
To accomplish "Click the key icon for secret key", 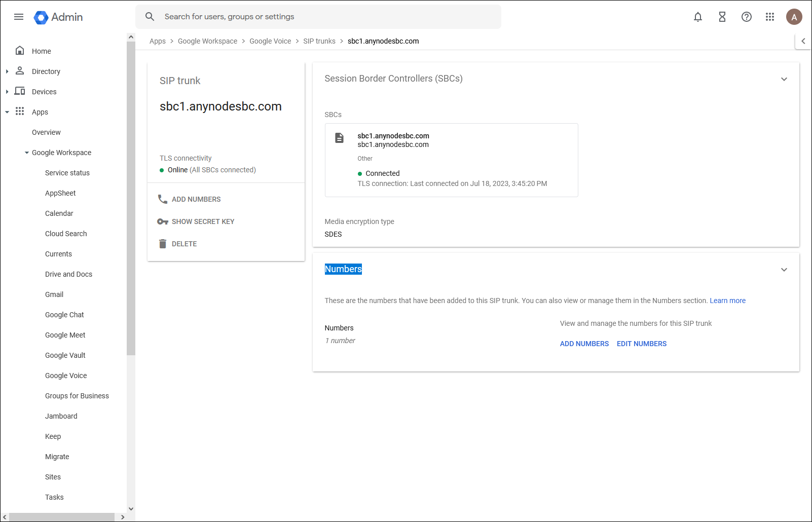I will [163, 221].
